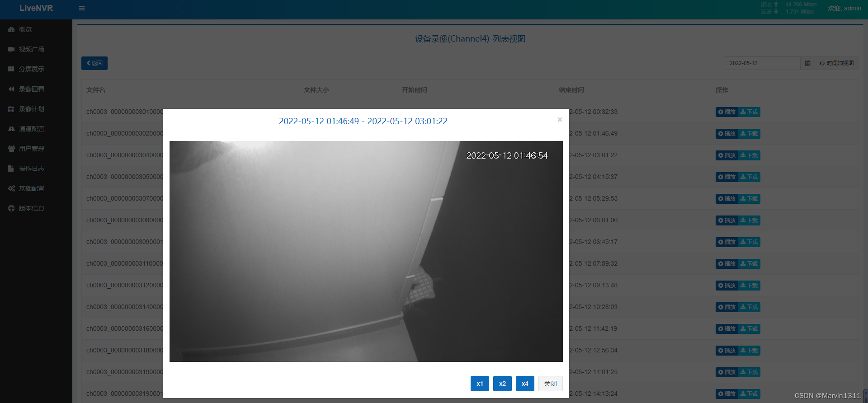Play the recording ending 00:32:33
868x403 pixels.
(x=726, y=112)
